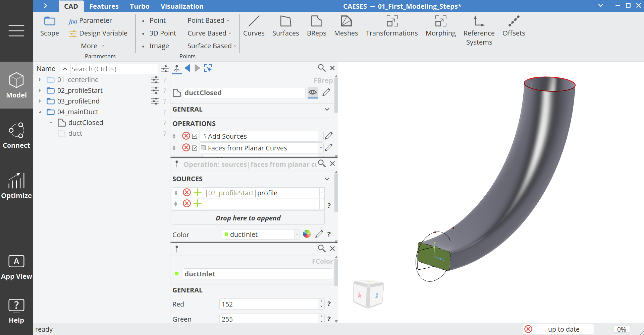644x335 pixels.
Task: Switch to the Features menu tab
Action: tap(104, 6)
